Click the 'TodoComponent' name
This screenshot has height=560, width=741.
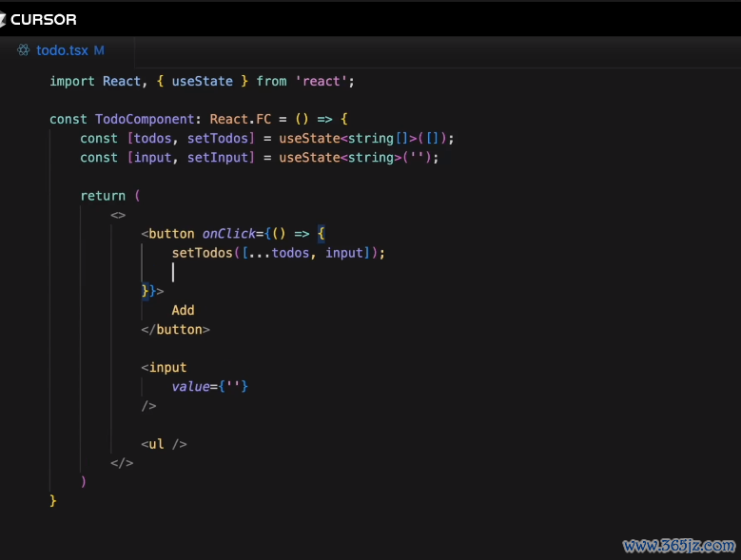coord(145,119)
